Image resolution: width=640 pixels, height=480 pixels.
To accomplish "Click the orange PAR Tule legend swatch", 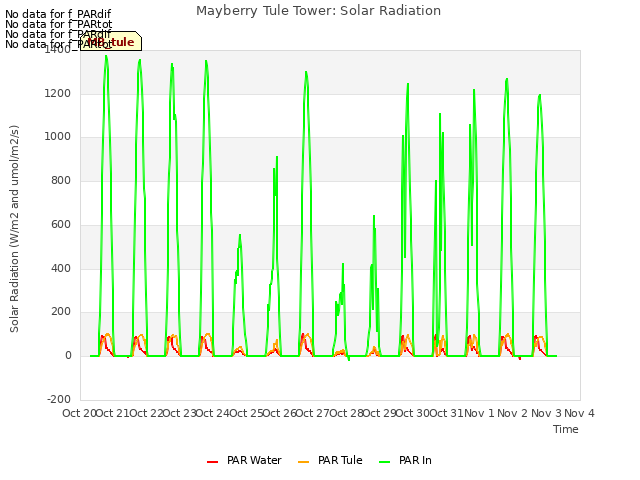I will pos(303,462).
